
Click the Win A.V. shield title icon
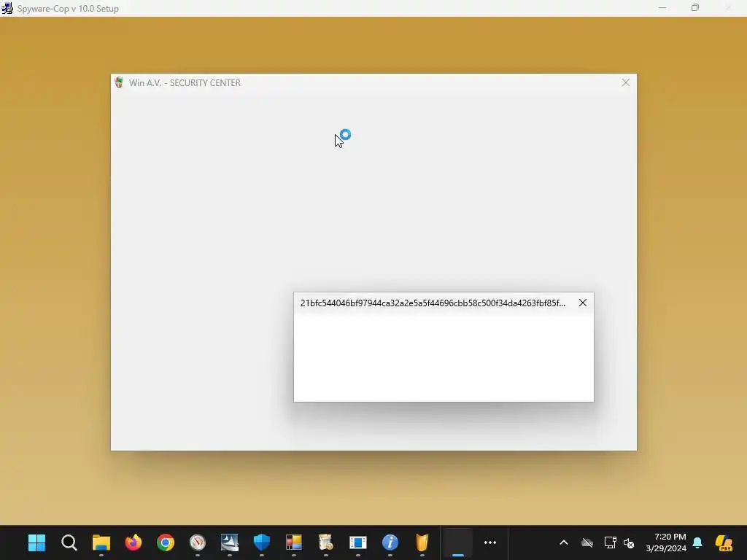119,83
